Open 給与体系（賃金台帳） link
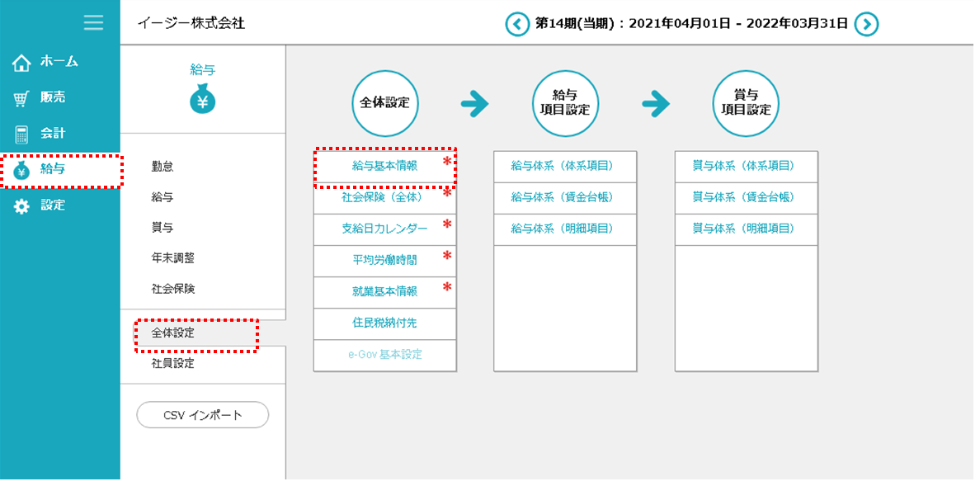This screenshot has width=980, height=486. (564, 197)
